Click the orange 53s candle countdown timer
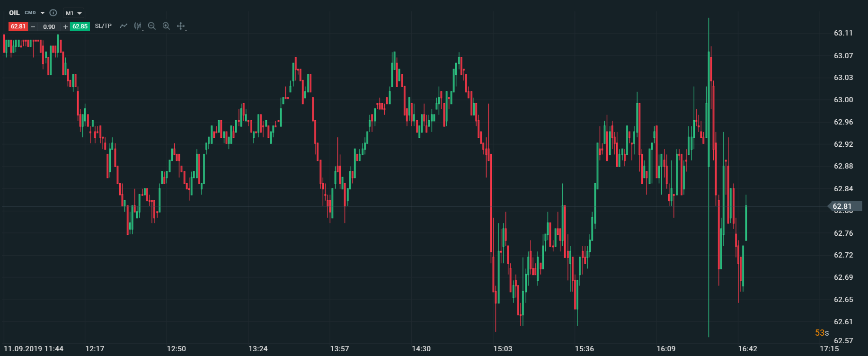 822,333
